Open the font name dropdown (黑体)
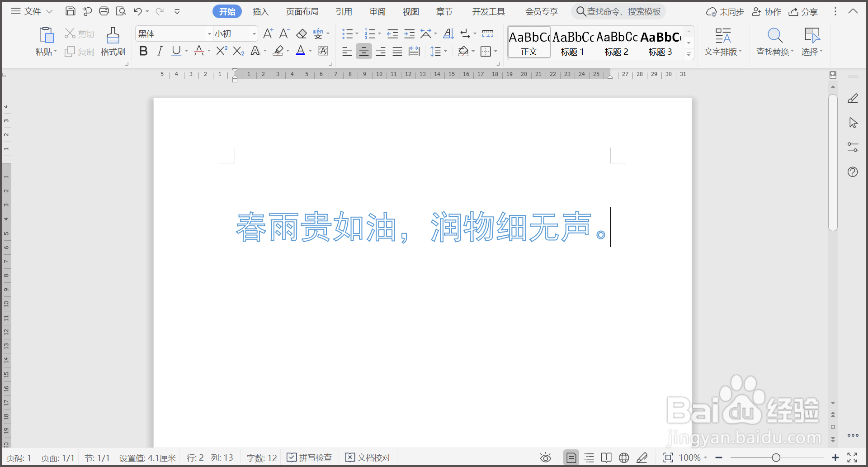The height and width of the screenshot is (467, 868). [x=209, y=34]
